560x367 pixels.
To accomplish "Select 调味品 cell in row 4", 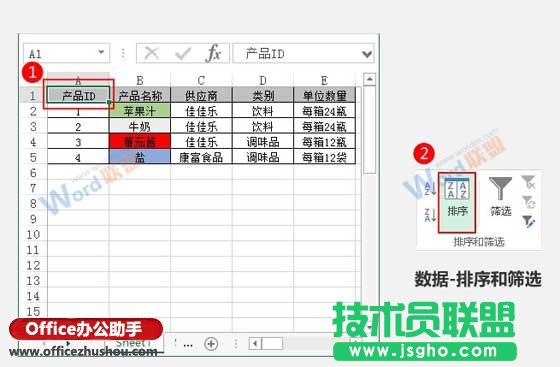I will point(263,142).
